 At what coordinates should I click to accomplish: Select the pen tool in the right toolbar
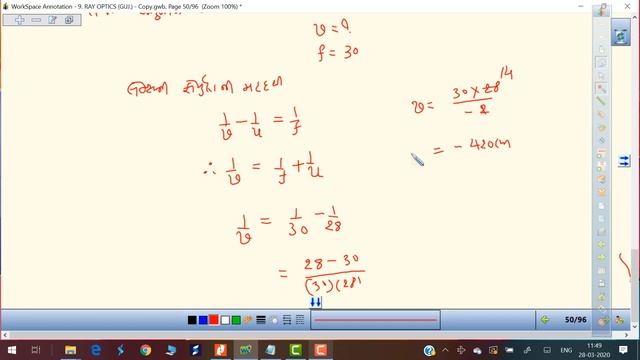[x=601, y=89]
